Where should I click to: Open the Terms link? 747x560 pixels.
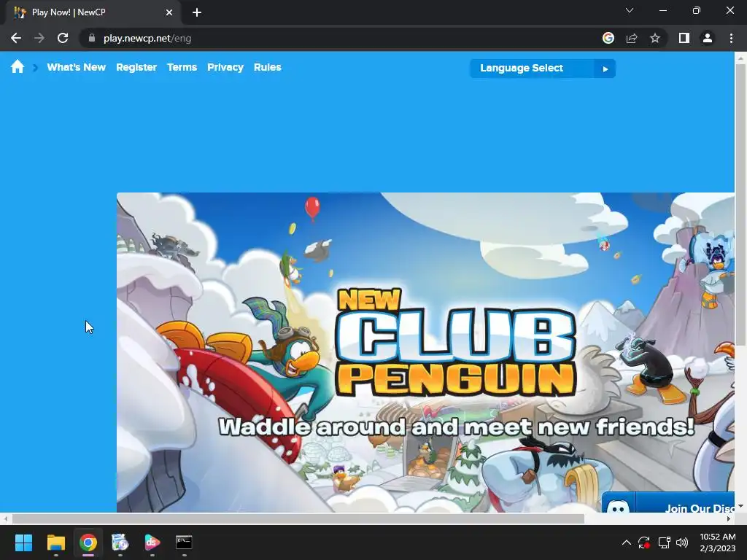pyautogui.click(x=182, y=67)
